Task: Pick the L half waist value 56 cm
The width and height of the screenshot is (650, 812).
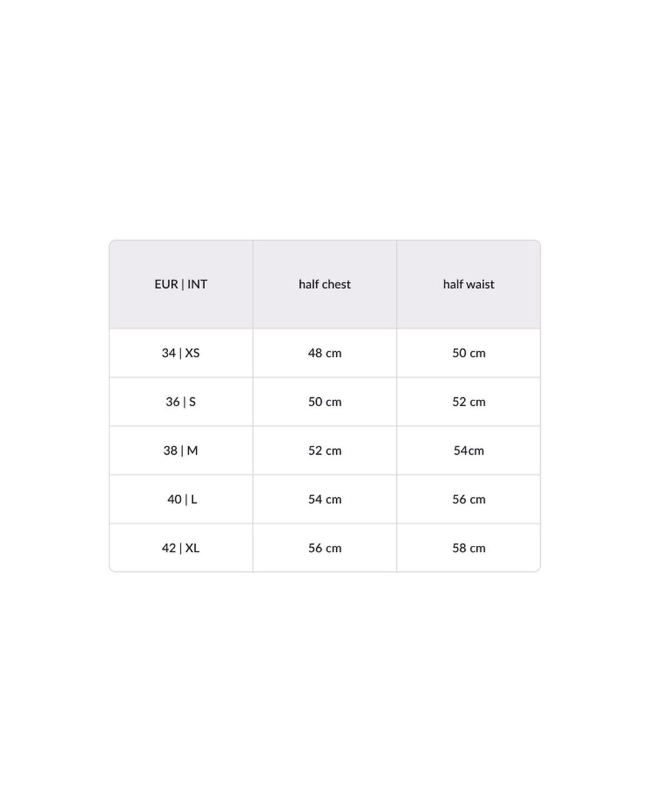Action: tap(469, 499)
